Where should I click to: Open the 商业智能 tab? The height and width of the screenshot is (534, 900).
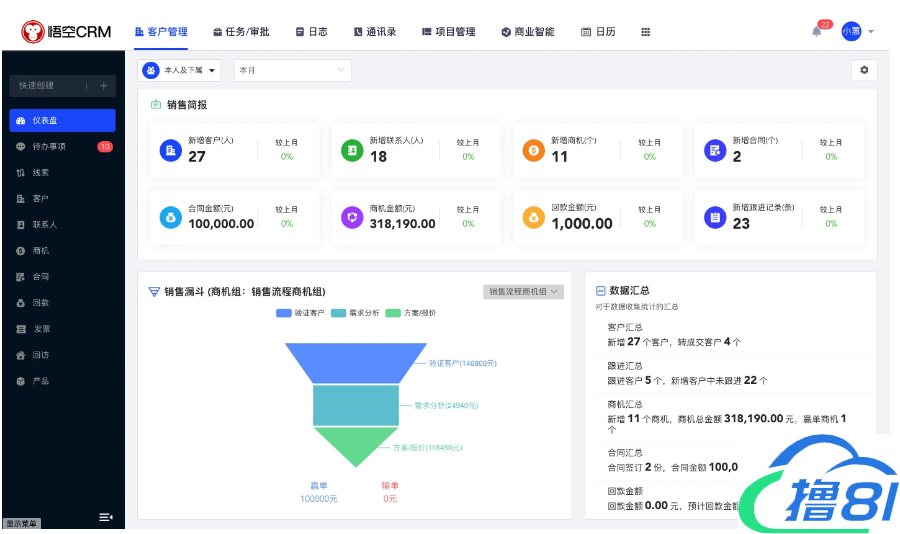(x=527, y=32)
